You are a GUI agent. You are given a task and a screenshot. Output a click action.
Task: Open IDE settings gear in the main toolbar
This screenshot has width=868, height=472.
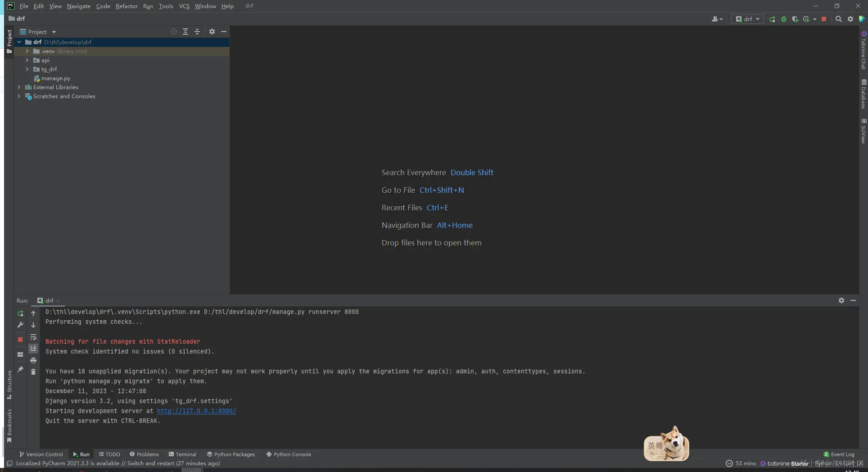pos(850,19)
